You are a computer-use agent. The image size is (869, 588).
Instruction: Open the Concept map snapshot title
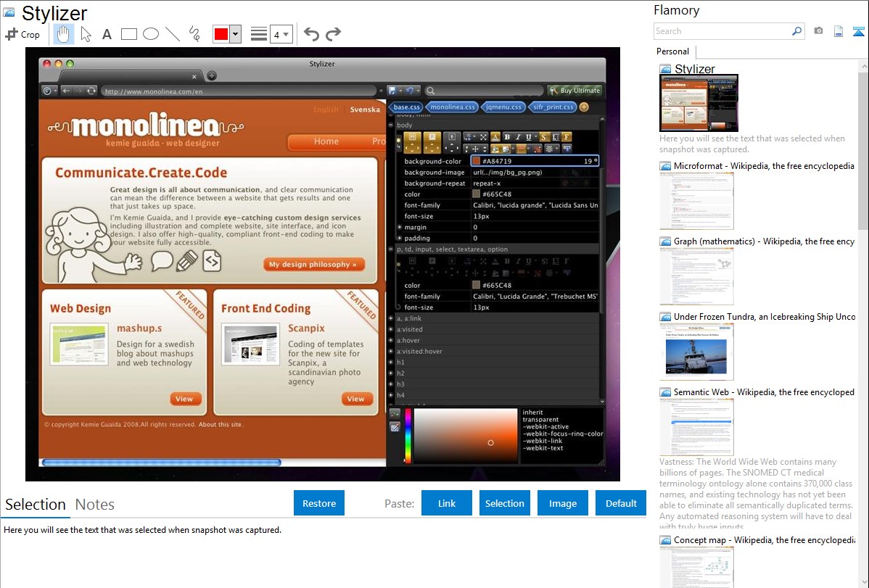point(764,539)
